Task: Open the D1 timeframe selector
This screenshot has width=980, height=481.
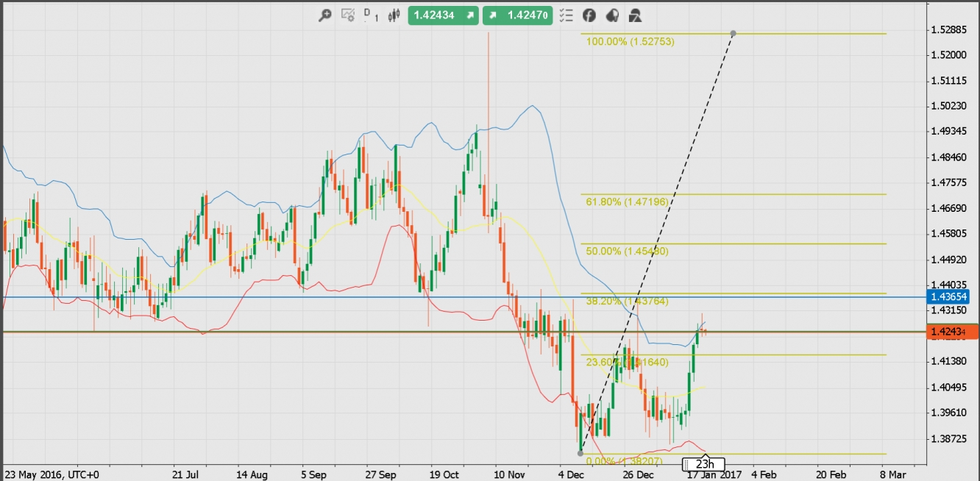Action: [372, 15]
